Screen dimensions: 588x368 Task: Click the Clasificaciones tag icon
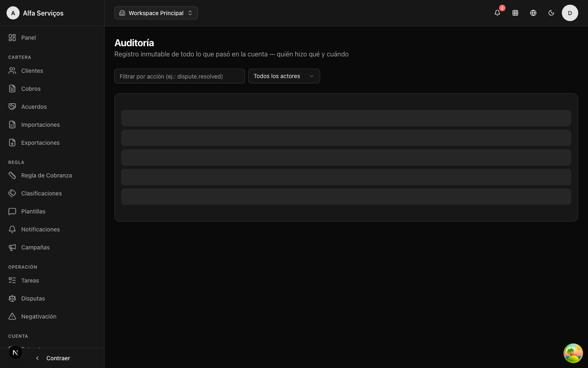[12, 193]
